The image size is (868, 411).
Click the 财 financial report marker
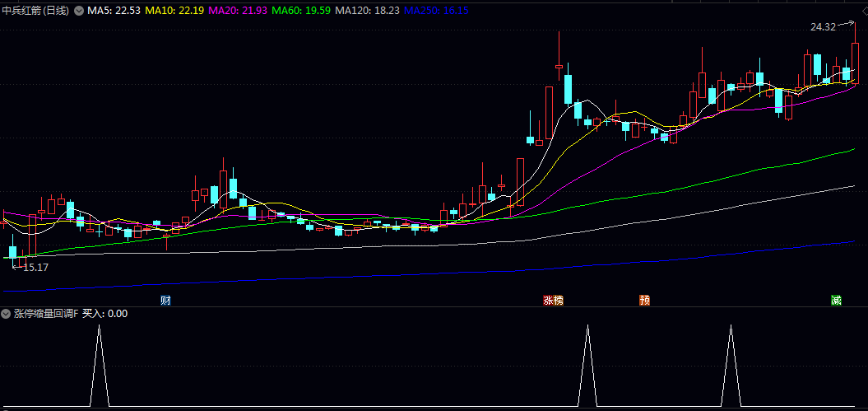click(x=165, y=300)
